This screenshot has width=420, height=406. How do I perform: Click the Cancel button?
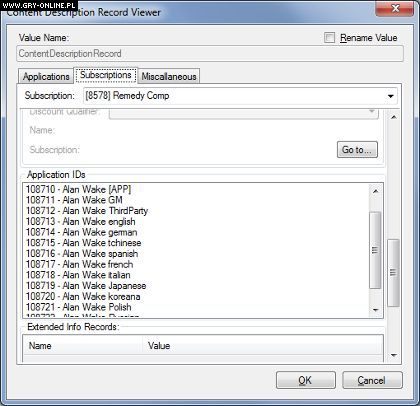(372, 380)
